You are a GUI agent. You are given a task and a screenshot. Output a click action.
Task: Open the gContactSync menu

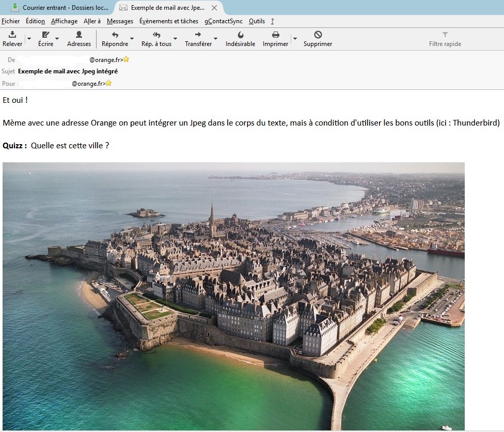tap(223, 21)
